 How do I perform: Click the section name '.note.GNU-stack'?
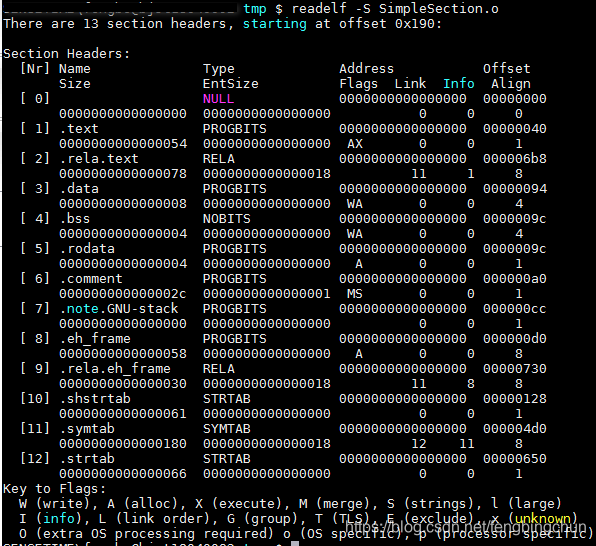(x=119, y=308)
